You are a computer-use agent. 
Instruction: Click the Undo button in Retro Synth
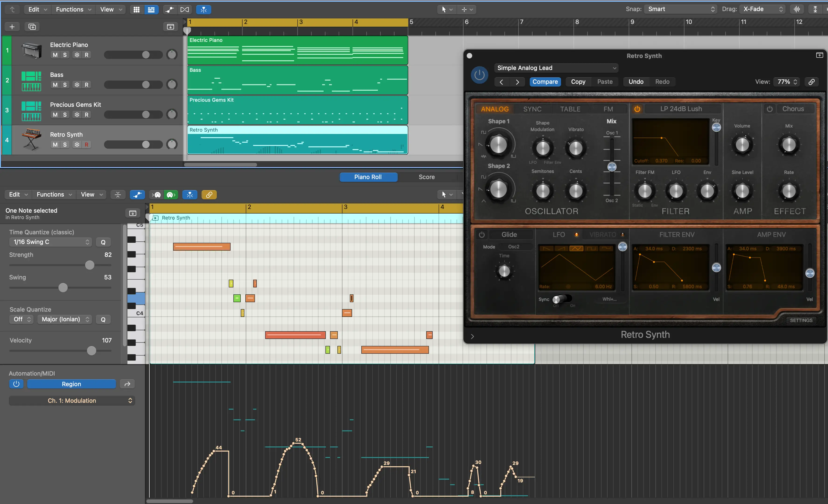(x=636, y=82)
